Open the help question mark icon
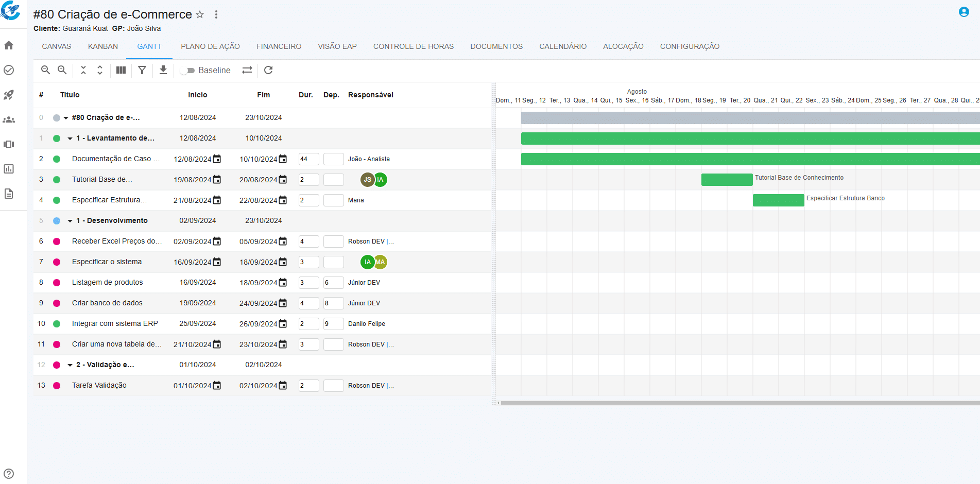Image resolution: width=980 pixels, height=484 pixels. (x=9, y=474)
